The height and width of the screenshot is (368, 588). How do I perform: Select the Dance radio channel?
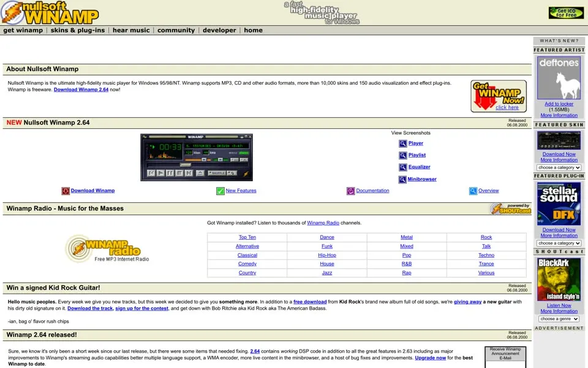click(327, 237)
